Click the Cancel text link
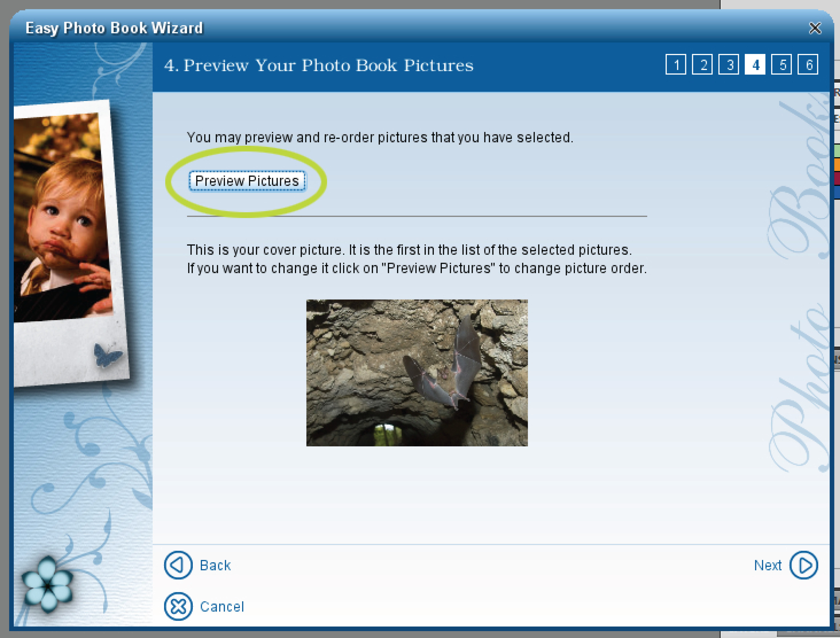The image size is (840, 638). click(222, 607)
